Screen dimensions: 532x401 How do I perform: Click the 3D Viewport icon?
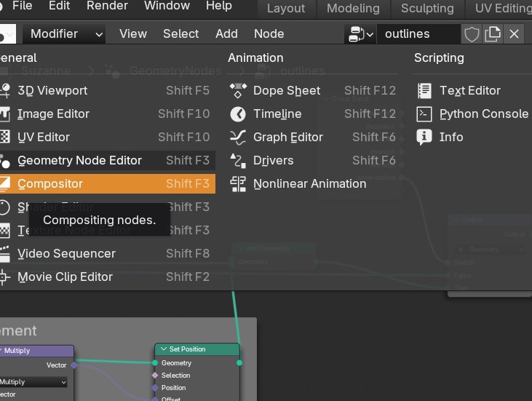pos(5,90)
